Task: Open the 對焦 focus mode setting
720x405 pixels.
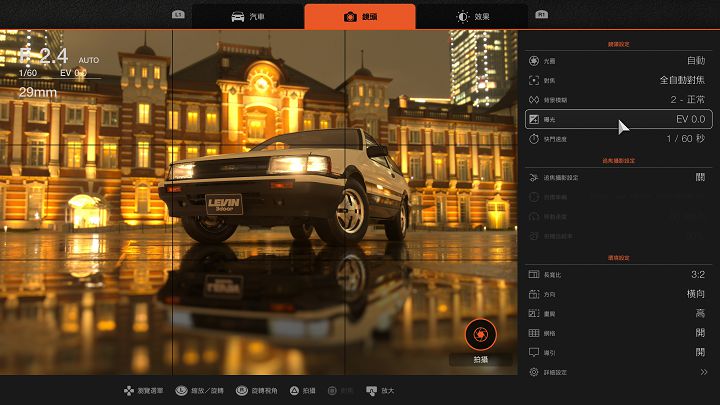Action: [619, 80]
